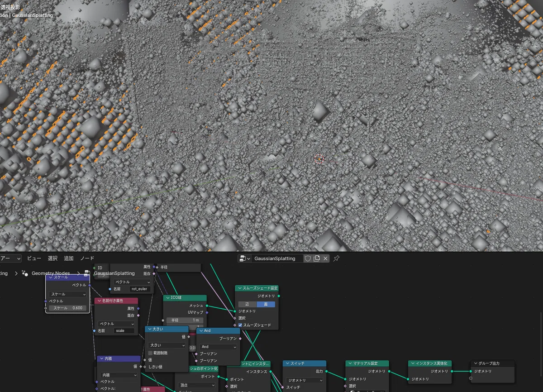Screen dimensions: 543x392
Task: Unlink the GaussianSplatting node group
Action: click(326, 258)
